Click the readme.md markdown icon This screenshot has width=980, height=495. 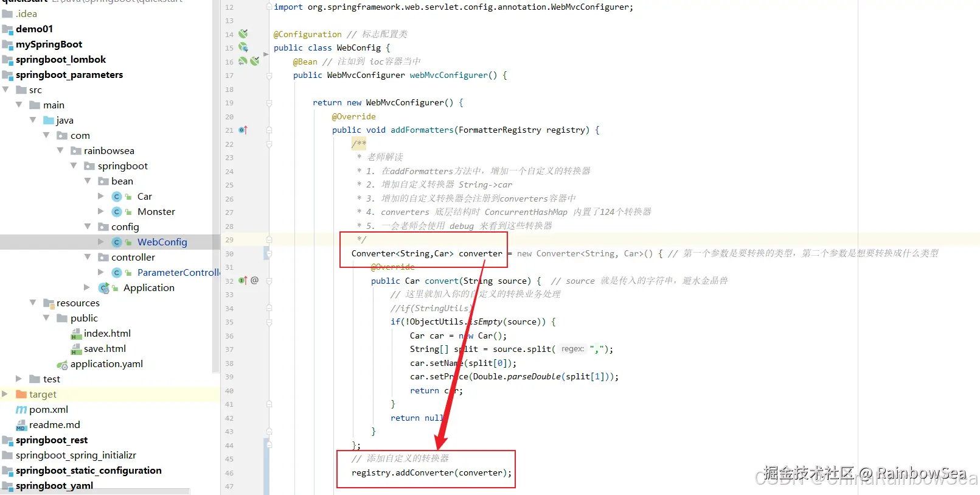(21, 425)
